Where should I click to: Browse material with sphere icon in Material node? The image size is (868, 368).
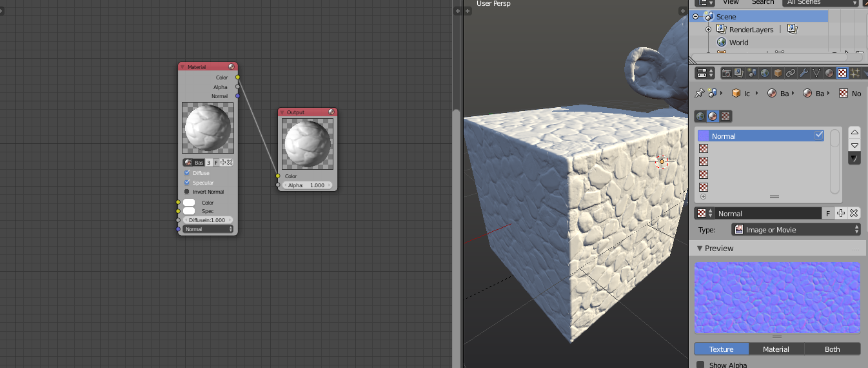click(x=188, y=162)
